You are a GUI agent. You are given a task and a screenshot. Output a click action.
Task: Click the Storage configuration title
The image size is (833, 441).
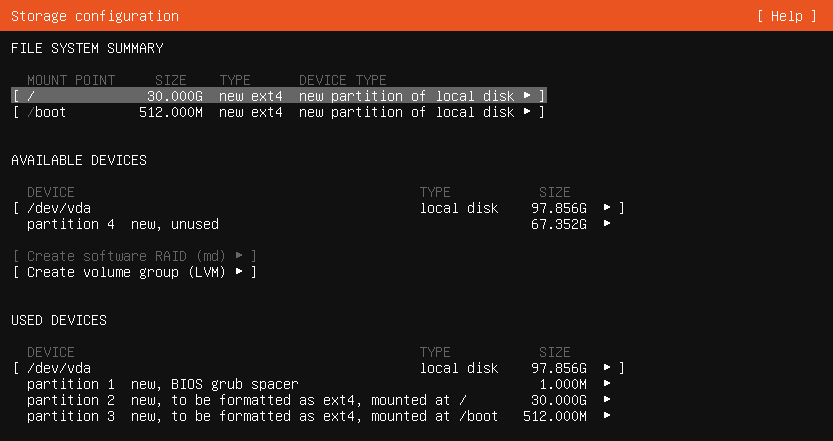click(x=95, y=16)
